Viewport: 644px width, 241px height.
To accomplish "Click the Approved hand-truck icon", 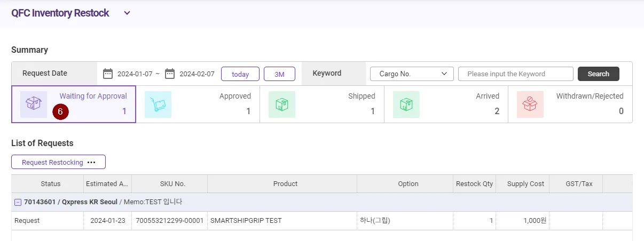I will coord(158,104).
